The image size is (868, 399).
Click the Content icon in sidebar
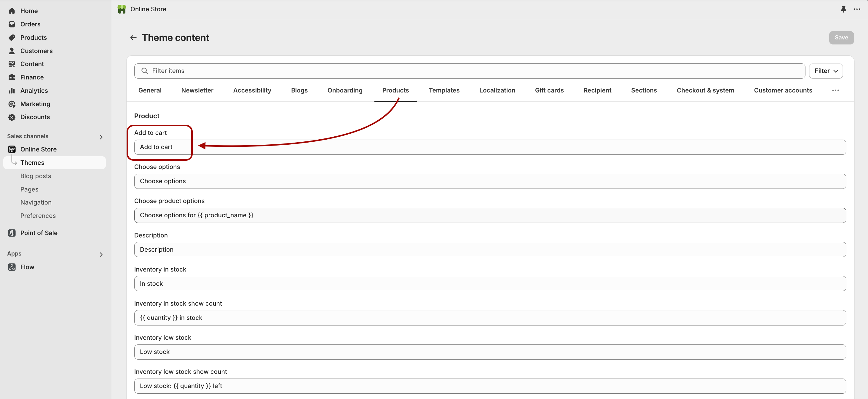[12, 64]
